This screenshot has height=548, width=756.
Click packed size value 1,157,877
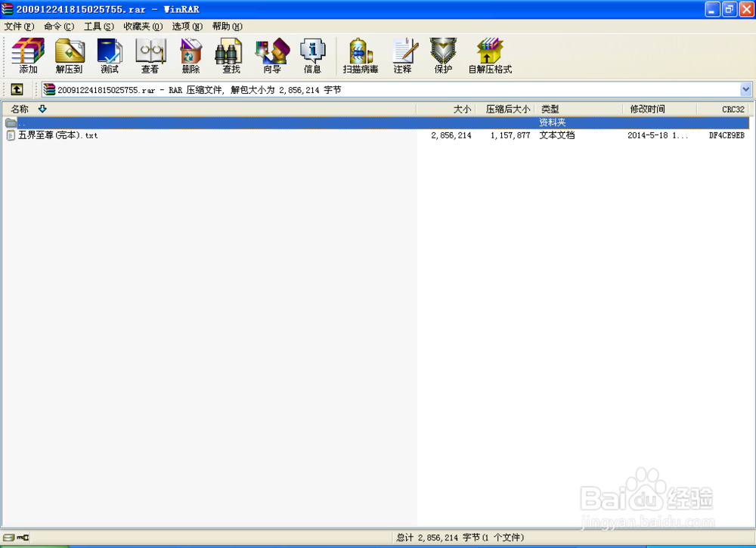[x=510, y=135]
